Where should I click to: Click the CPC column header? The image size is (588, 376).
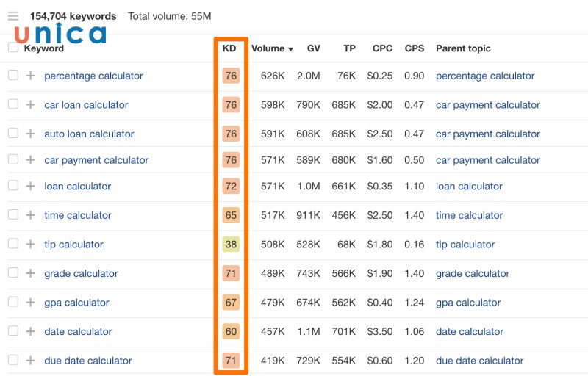coord(382,48)
